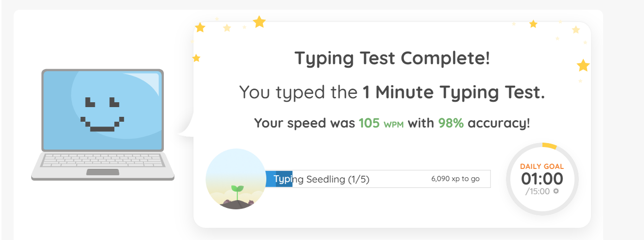Click the DAILY GOAL label
644x240 pixels.
click(x=542, y=166)
